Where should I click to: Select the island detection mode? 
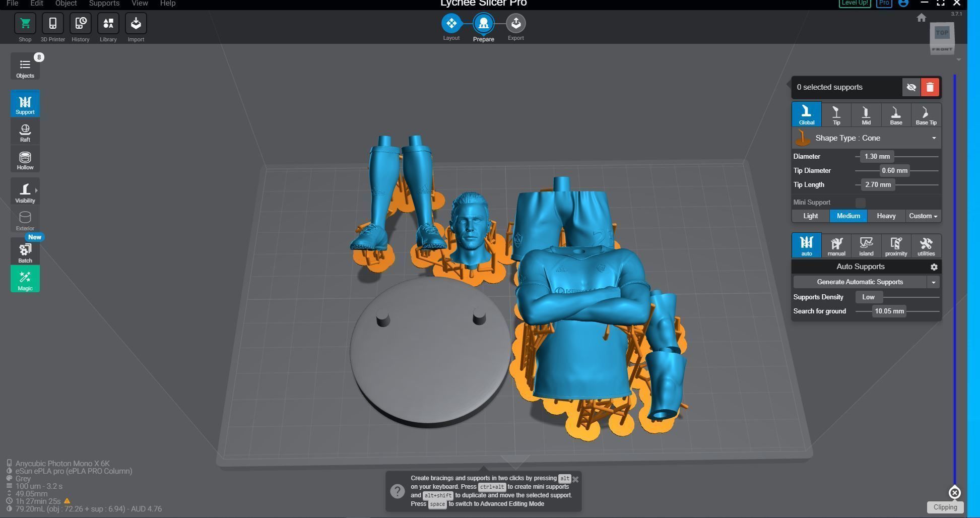(866, 245)
